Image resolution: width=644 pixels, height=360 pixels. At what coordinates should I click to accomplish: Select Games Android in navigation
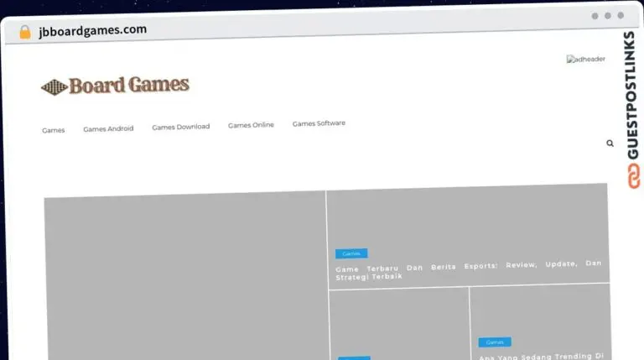(x=108, y=129)
